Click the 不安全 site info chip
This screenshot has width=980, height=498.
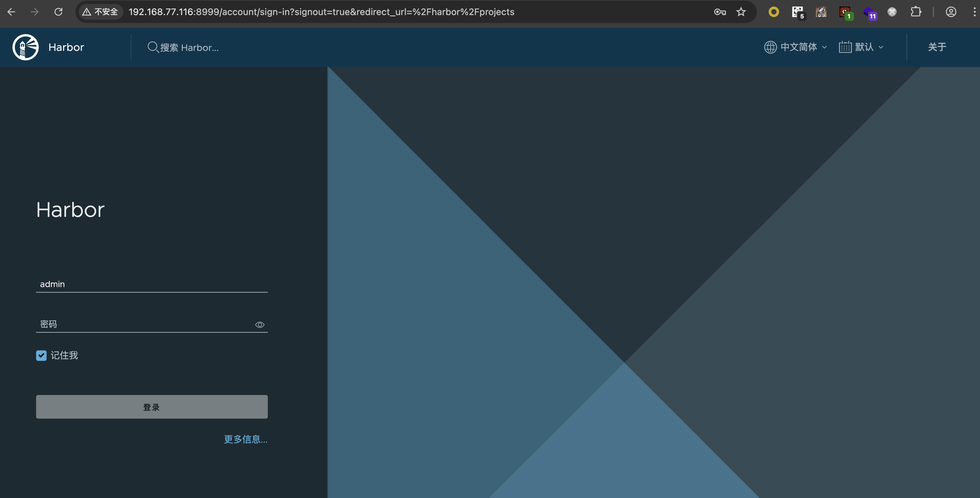[100, 12]
